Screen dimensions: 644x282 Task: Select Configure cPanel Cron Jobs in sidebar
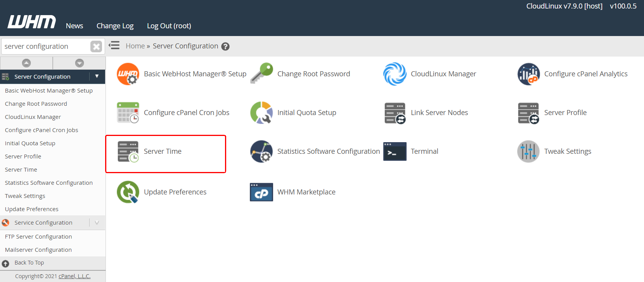click(42, 130)
